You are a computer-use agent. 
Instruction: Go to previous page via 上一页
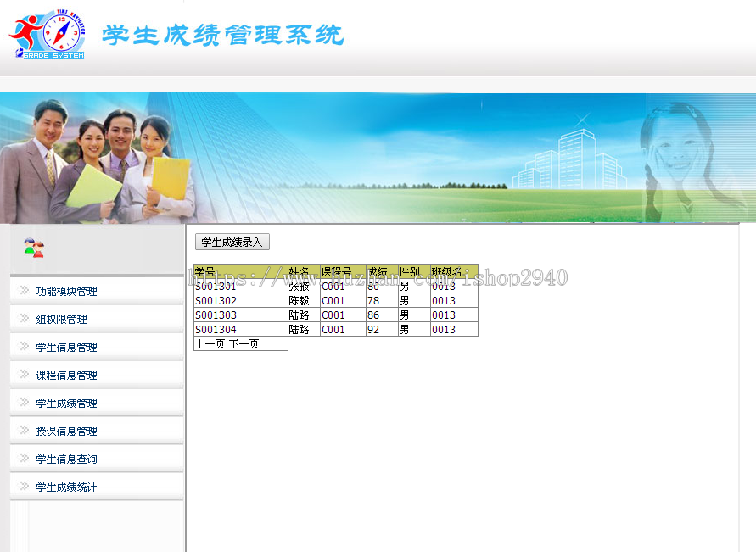click(x=210, y=344)
